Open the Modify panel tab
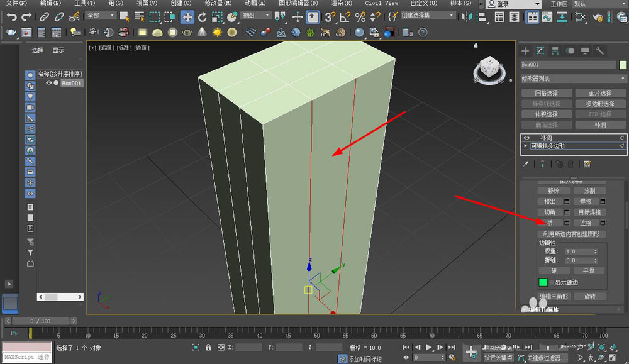The image size is (629, 364). [540, 51]
